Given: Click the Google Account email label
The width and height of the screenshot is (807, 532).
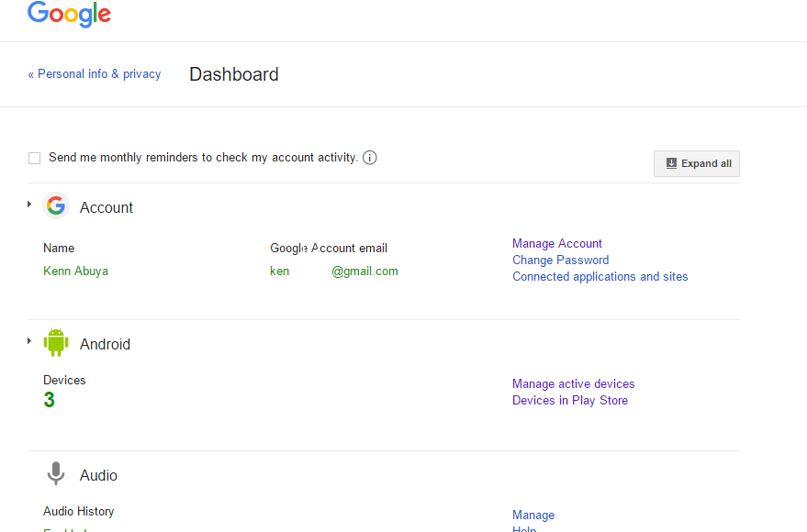Looking at the screenshot, I should point(329,248).
